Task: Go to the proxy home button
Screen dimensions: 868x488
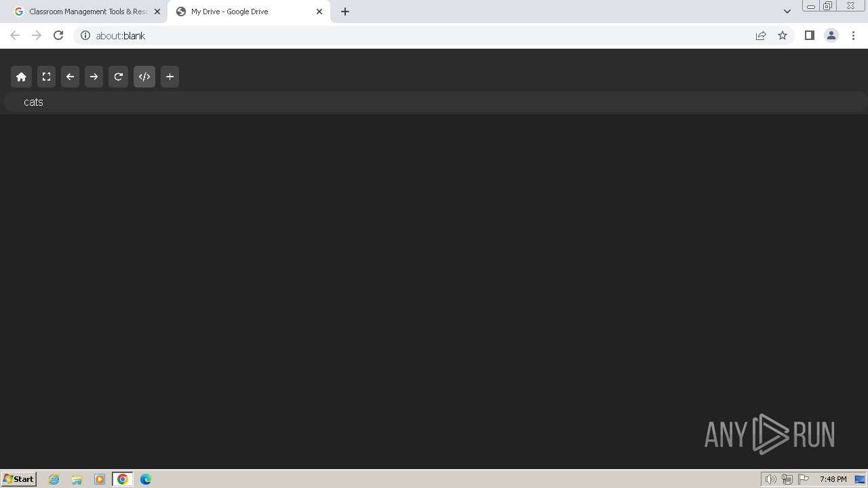Action: (x=22, y=77)
